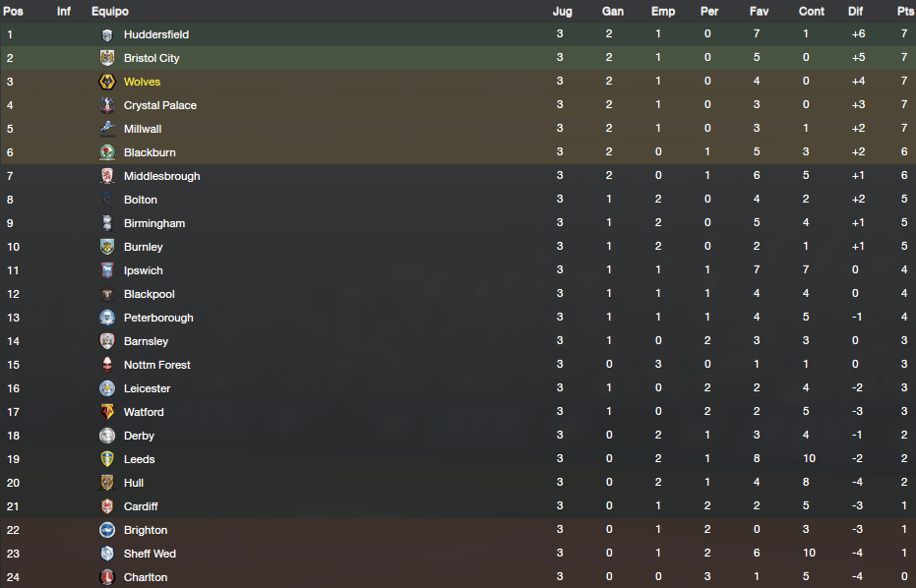Select the Ipswich team name

click(x=143, y=270)
